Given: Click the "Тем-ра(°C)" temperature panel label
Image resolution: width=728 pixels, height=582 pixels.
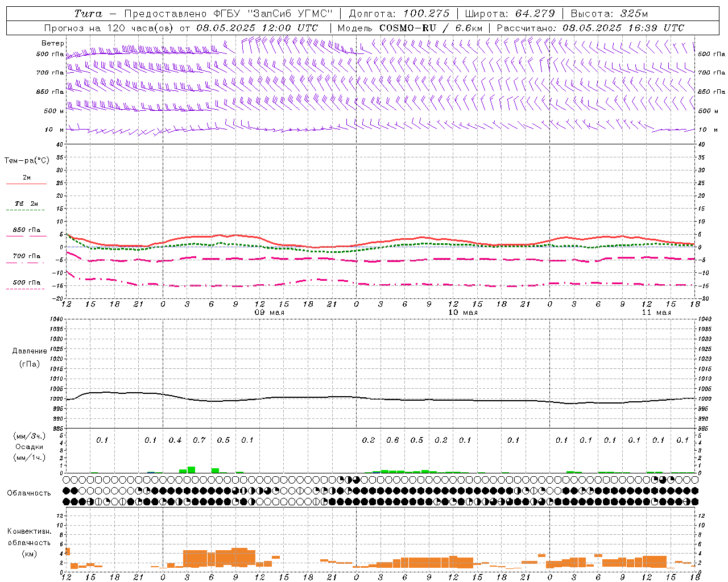Looking at the screenshot, I should point(27,161).
